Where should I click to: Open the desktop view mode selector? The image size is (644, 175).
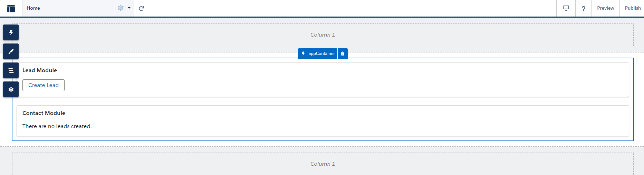click(566, 8)
